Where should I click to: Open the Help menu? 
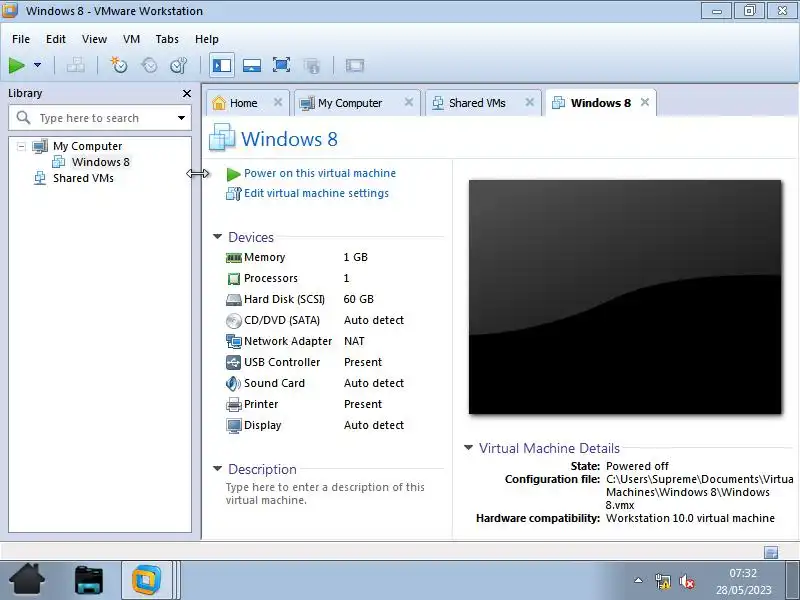click(x=207, y=39)
